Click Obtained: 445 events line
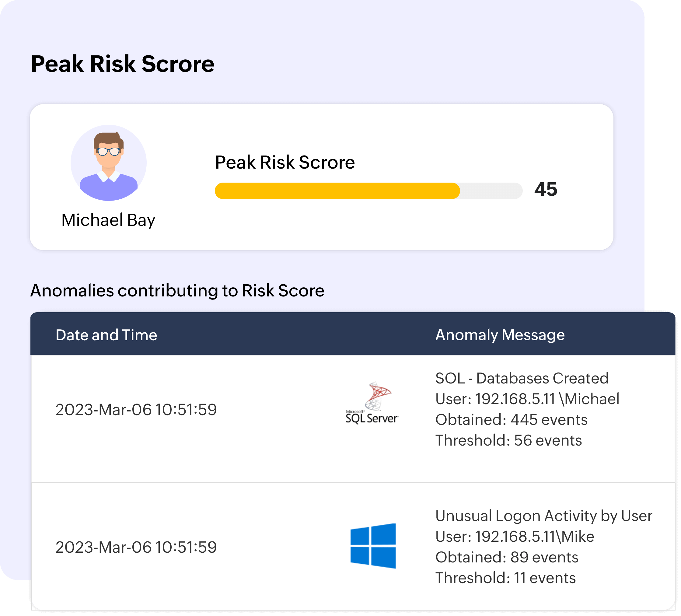This screenshot has width=681, height=616. [511, 420]
